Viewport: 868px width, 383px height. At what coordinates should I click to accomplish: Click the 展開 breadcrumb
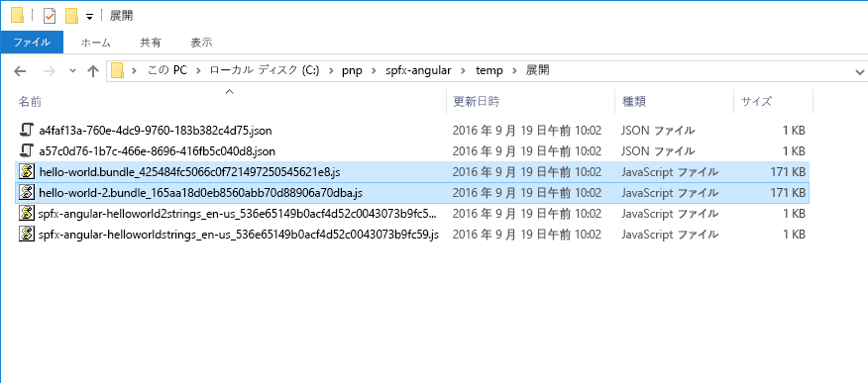pyautogui.click(x=537, y=70)
